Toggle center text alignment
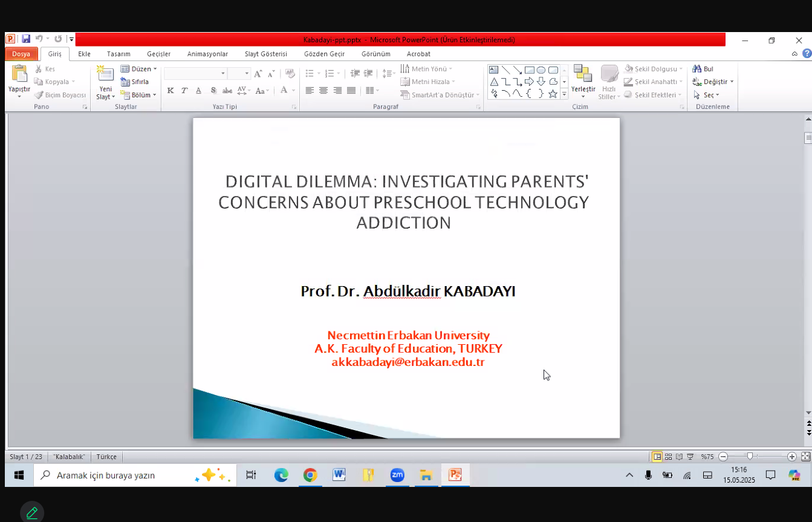 click(x=323, y=91)
